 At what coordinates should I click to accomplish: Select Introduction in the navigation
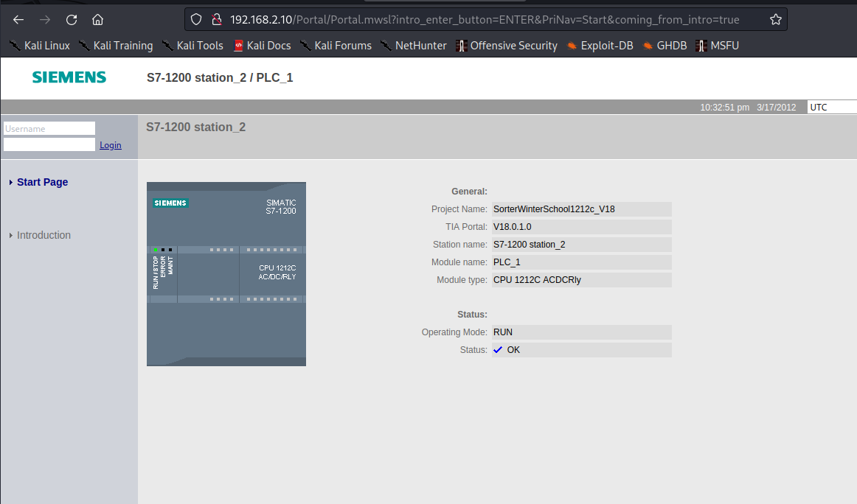click(44, 235)
